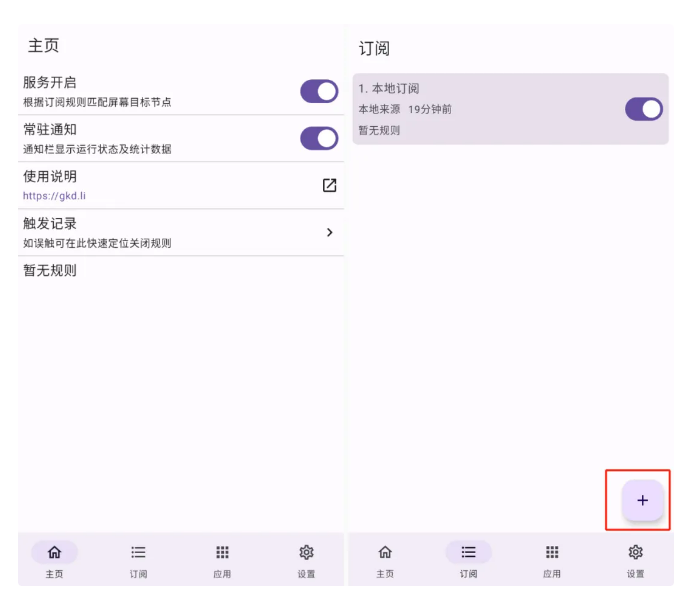Tap the 暂无规则 text on home page

(50, 271)
